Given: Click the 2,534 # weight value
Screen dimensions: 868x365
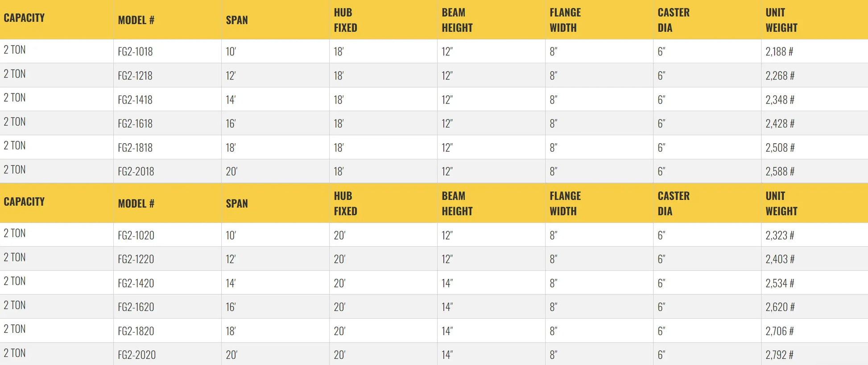Looking at the screenshot, I should pos(780,283).
